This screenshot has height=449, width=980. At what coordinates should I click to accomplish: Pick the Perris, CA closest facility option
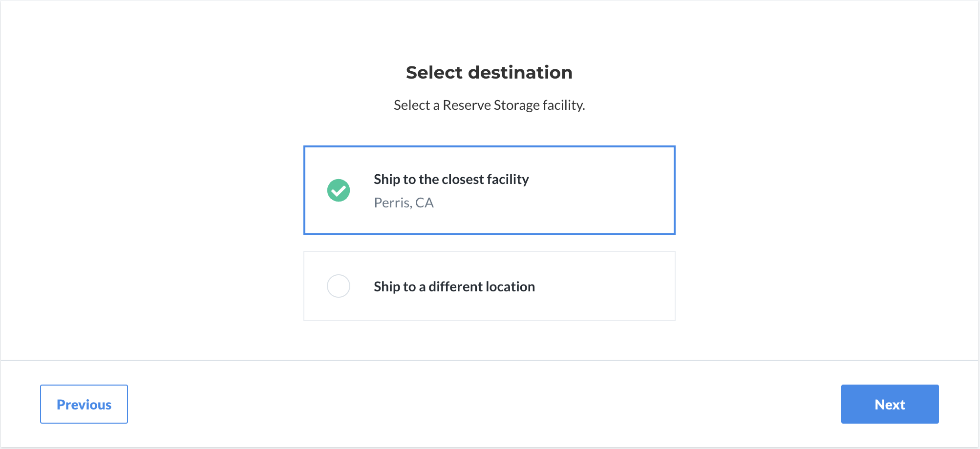point(490,190)
